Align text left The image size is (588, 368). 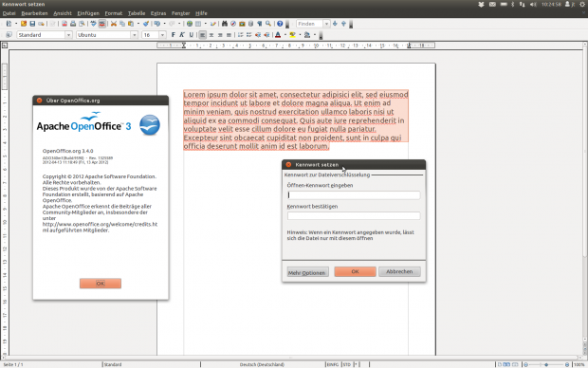[202, 35]
